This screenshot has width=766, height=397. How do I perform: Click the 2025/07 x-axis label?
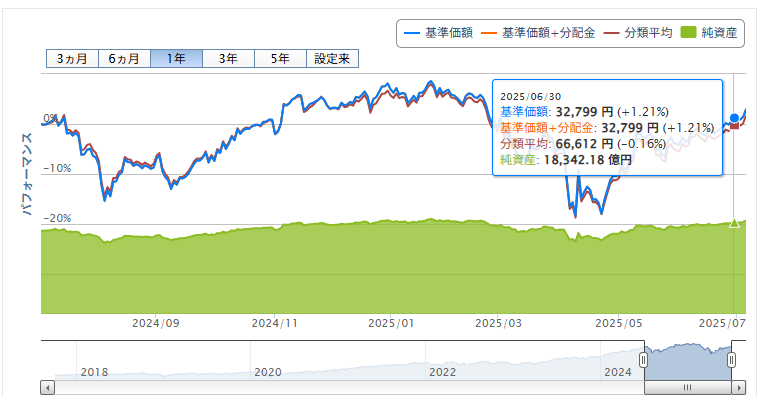tap(722, 323)
